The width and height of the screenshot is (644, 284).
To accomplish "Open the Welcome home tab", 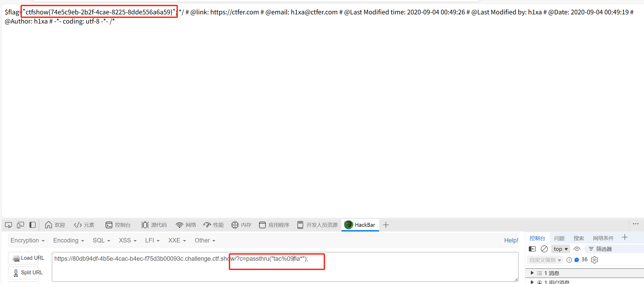I will (55, 225).
